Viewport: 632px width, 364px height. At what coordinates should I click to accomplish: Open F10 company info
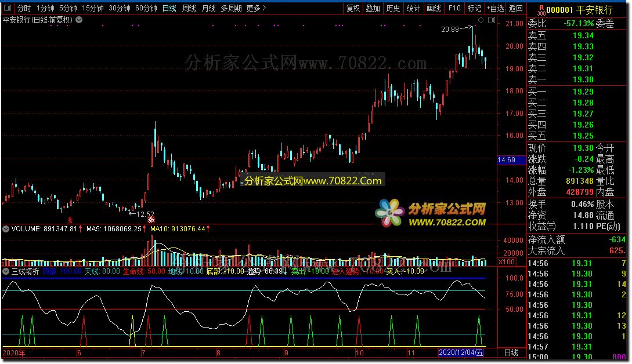coord(454,8)
